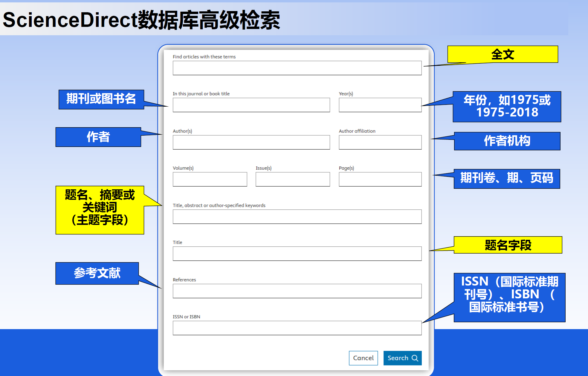Click the '期刊卷、期、页码' callout label

tap(507, 179)
